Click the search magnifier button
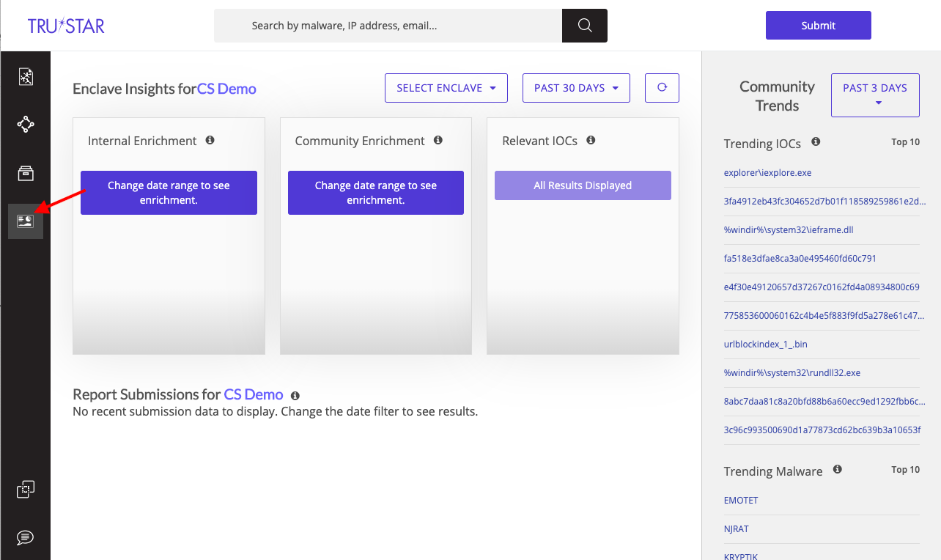Screen dimensions: 941x560 585,26
